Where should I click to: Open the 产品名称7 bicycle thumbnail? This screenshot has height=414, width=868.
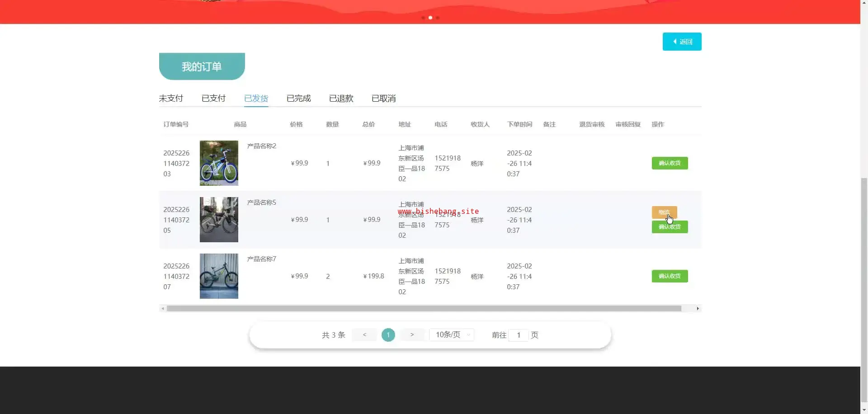(x=219, y=276)
